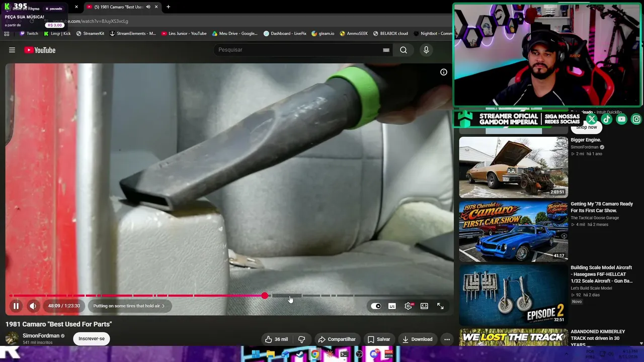Open the player settings gear
Screen dimensions: 644x362
pyautogui.click(x=408, y=306)
